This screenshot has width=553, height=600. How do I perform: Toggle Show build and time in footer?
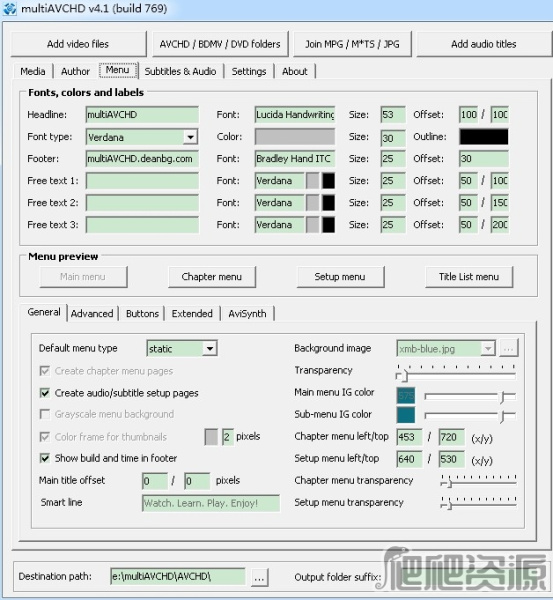tap(45, 458)
